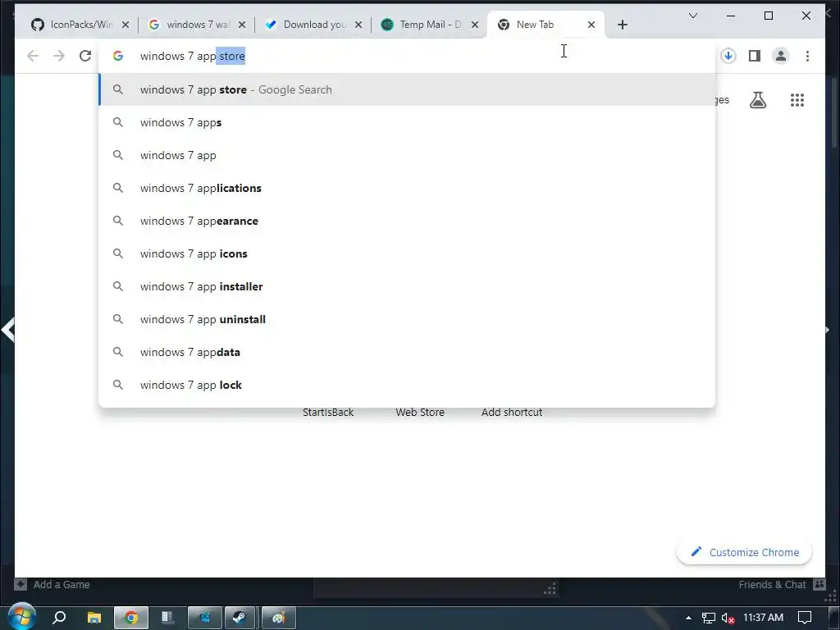Viewport: 840px width, 630px height.
Task: Open File Explorer from taskbar
Action: point(94,618)
